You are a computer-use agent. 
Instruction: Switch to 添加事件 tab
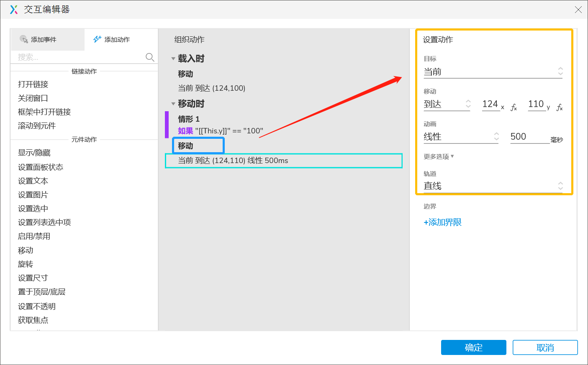pos(47,39)
